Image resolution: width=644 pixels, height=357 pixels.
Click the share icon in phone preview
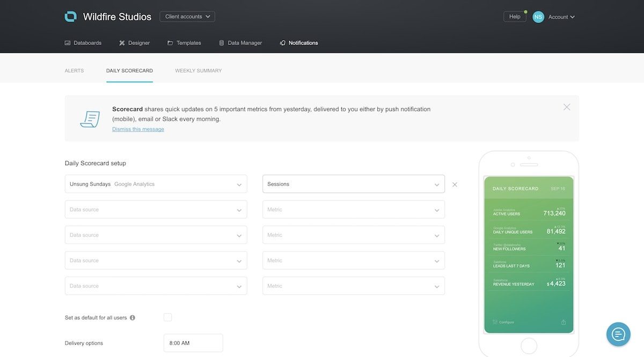tap(563, 322)
